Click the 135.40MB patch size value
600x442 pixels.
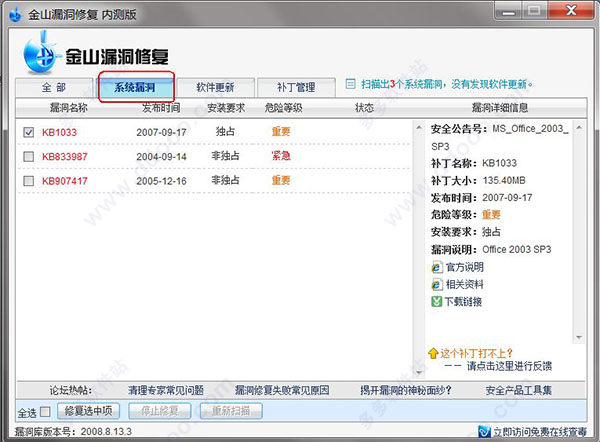pos(504,180)
